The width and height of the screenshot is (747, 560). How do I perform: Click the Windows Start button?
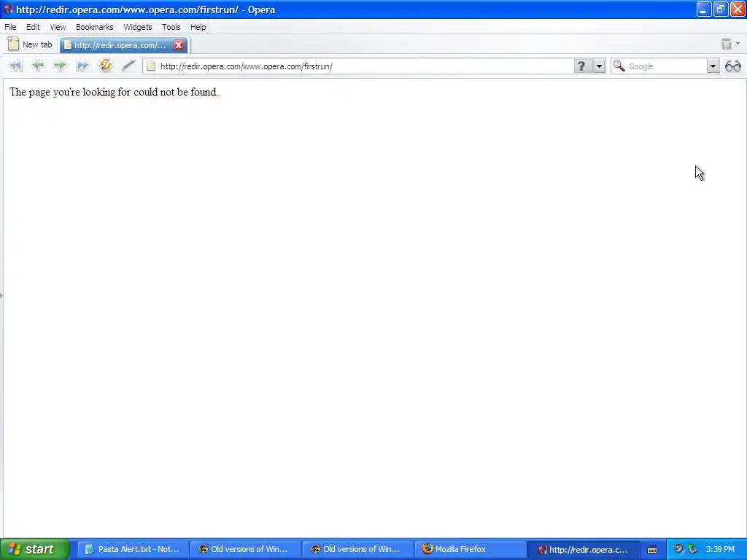click(34, 549)
